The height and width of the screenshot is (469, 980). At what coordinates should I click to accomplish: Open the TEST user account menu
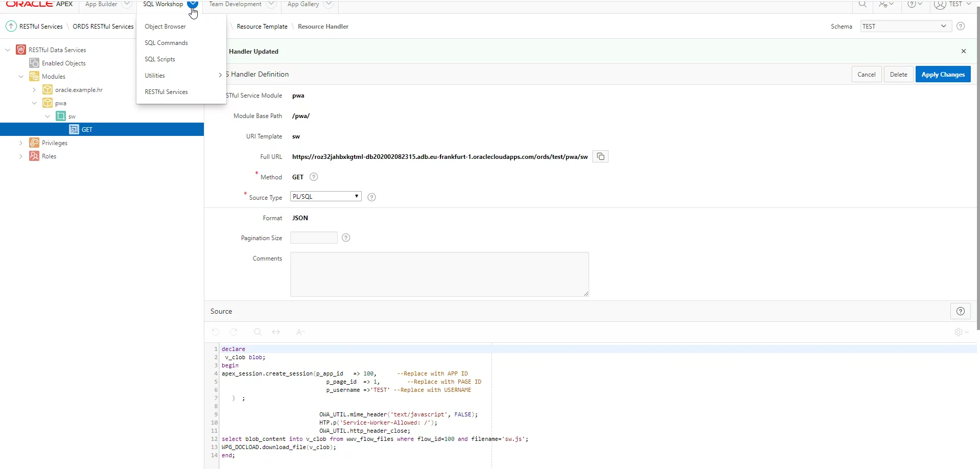(952, 4)
